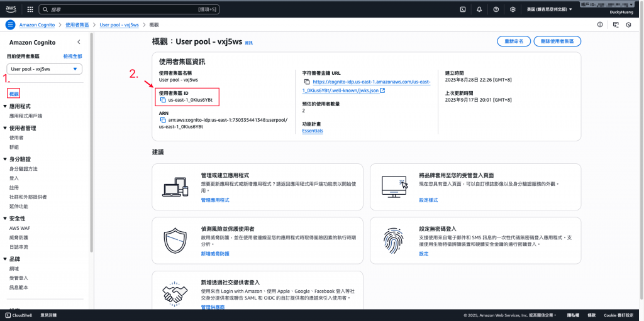Collapse the 品牌 section
The height and width of the screenshot is (321, 644).
pos(4,259)
